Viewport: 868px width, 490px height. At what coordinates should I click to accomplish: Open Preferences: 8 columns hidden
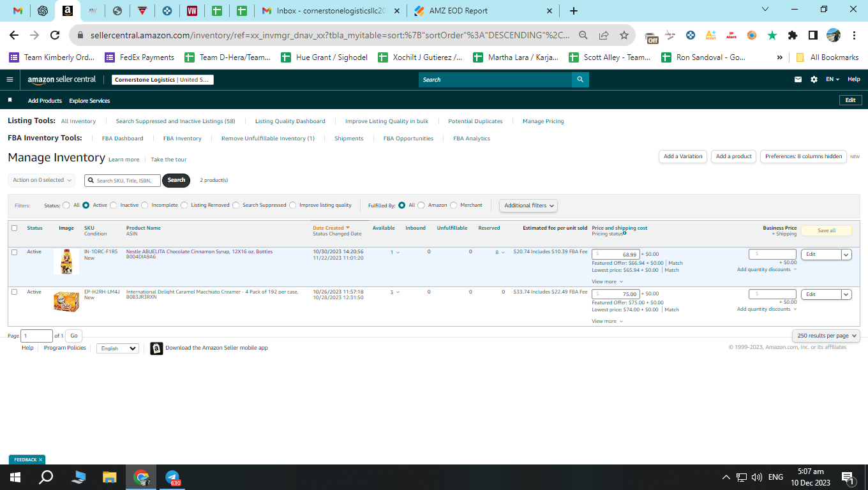804,156
